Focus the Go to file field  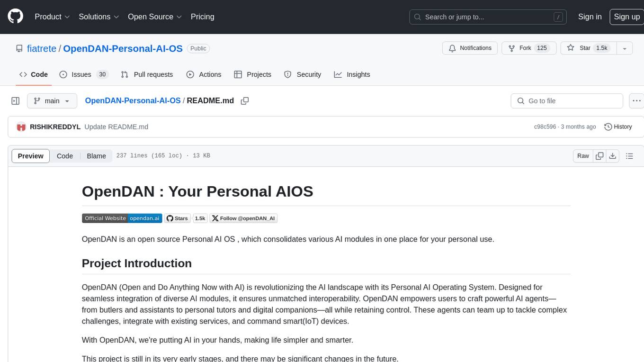pos(567,101)
